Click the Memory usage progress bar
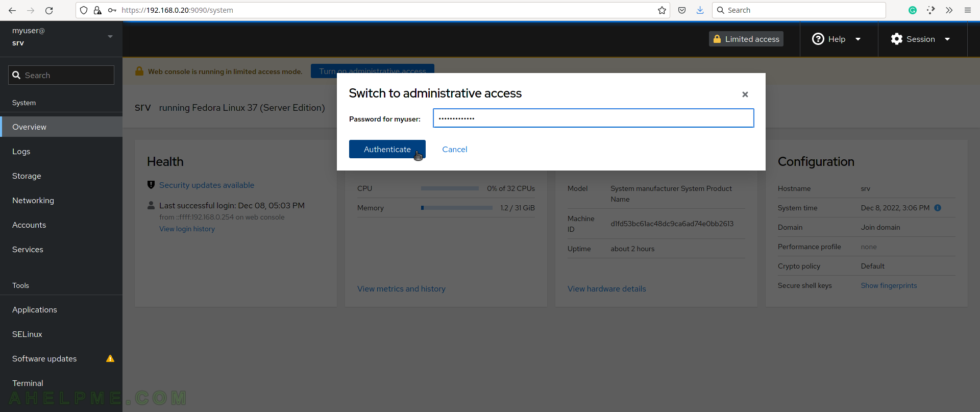The width and height of the screenshot is (980, 412). 457,208
